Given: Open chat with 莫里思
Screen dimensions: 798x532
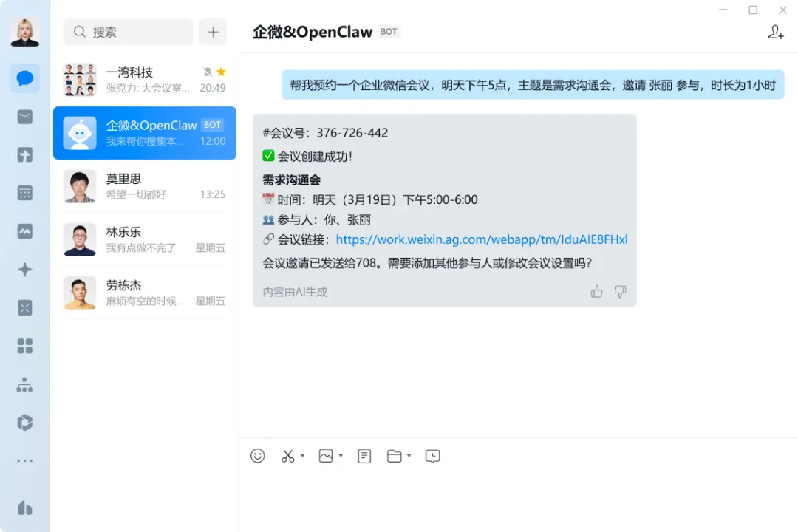Looking at the screenshot, I should [x=145, y=186].
